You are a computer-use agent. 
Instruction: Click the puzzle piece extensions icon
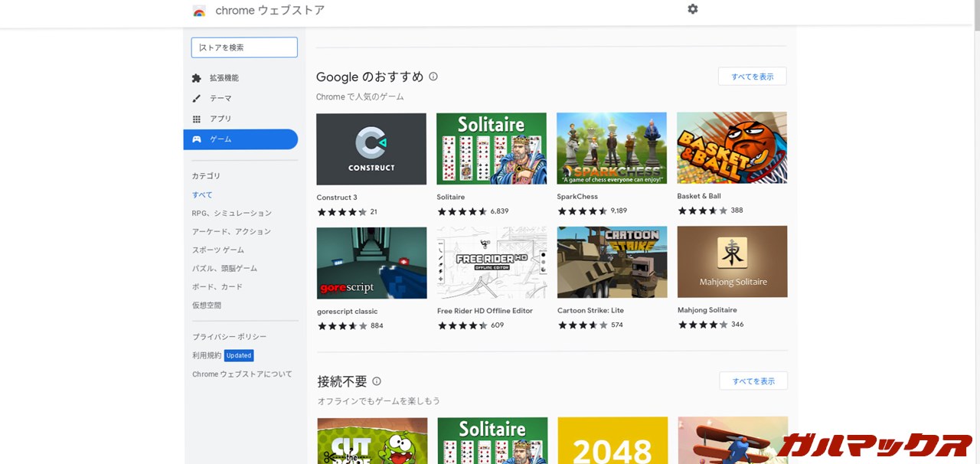(x=197, y=78)
